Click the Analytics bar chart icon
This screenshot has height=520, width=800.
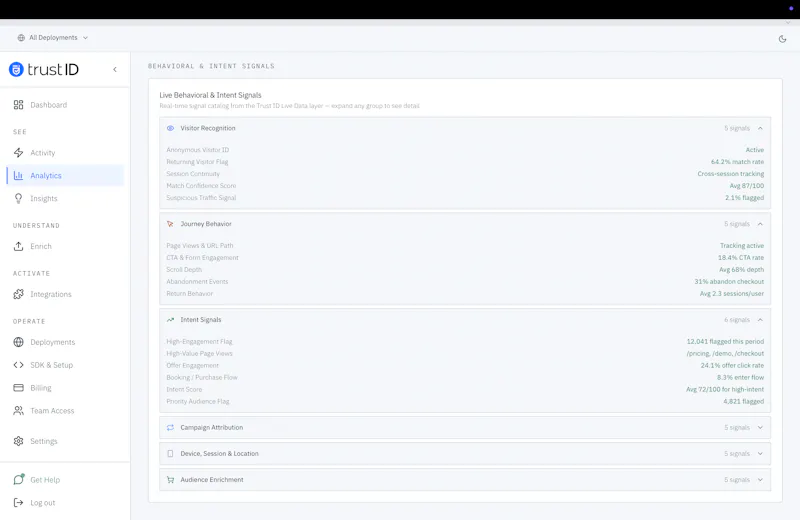[18, 176]
